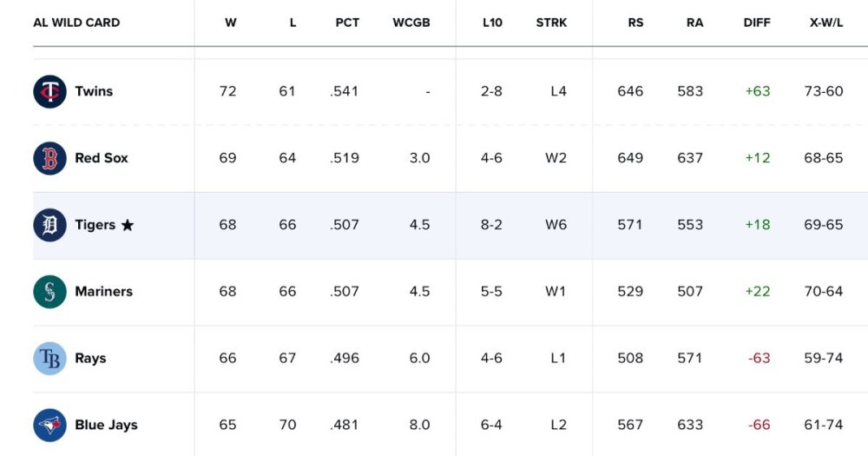Select the Rays team name

(x=90, y=358)
